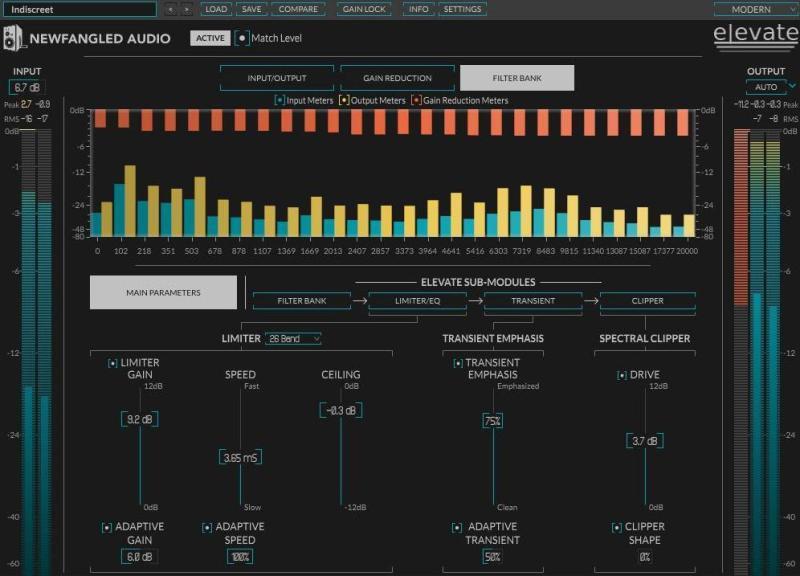Click the SAVE button
Image resolution: width=800 pixels, height=576 pixels.
(252, 9)
